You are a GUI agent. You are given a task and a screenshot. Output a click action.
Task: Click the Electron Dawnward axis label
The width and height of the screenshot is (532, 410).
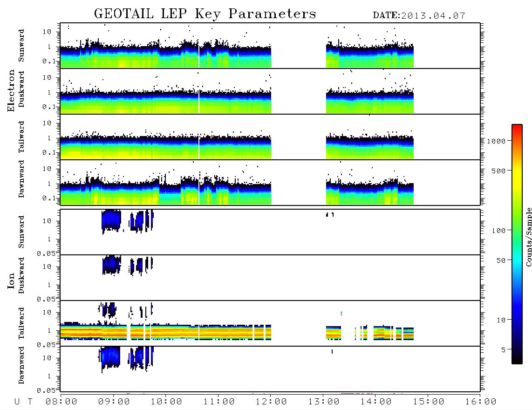click(x=21, y=179)
